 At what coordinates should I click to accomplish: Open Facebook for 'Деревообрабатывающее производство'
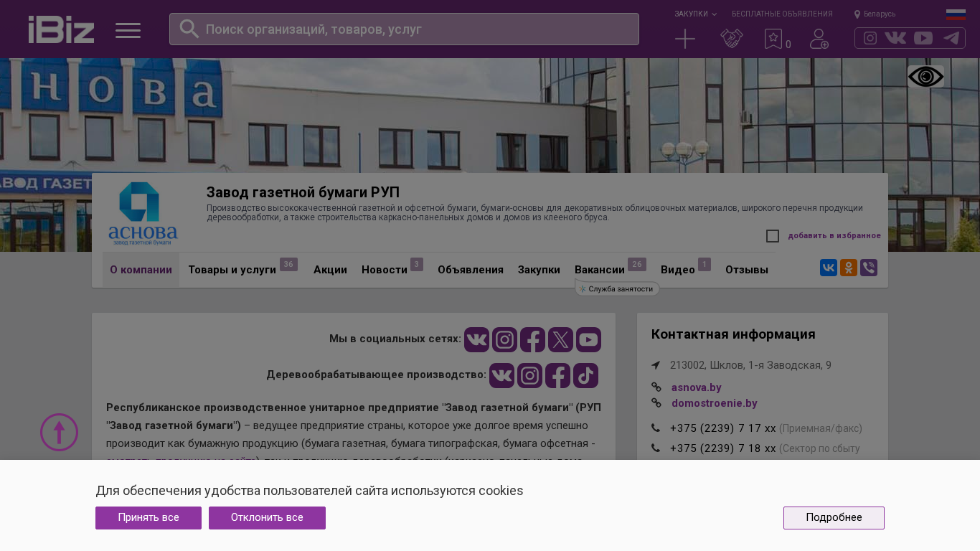coord(557,375)
